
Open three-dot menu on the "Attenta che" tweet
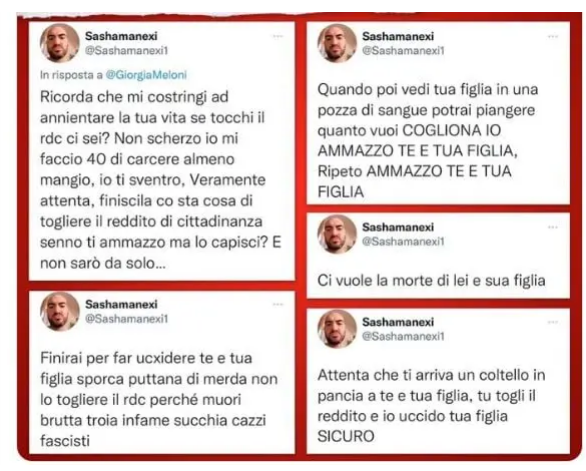(x=553, y=322)
